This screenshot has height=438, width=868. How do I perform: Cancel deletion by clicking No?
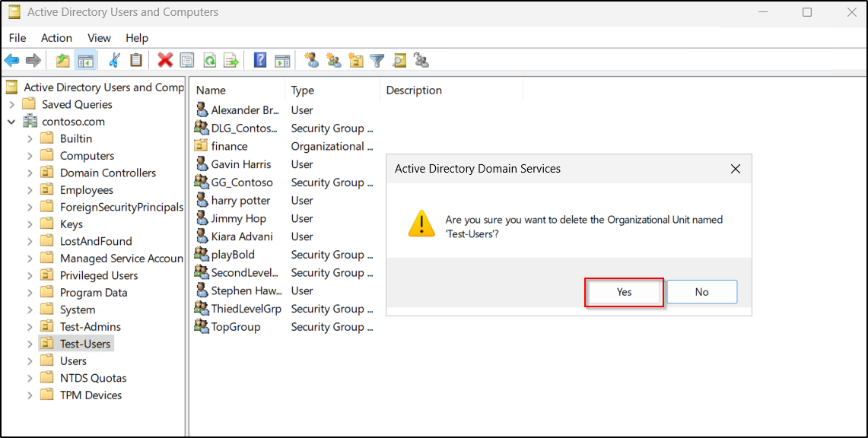(x=701, y=291)
